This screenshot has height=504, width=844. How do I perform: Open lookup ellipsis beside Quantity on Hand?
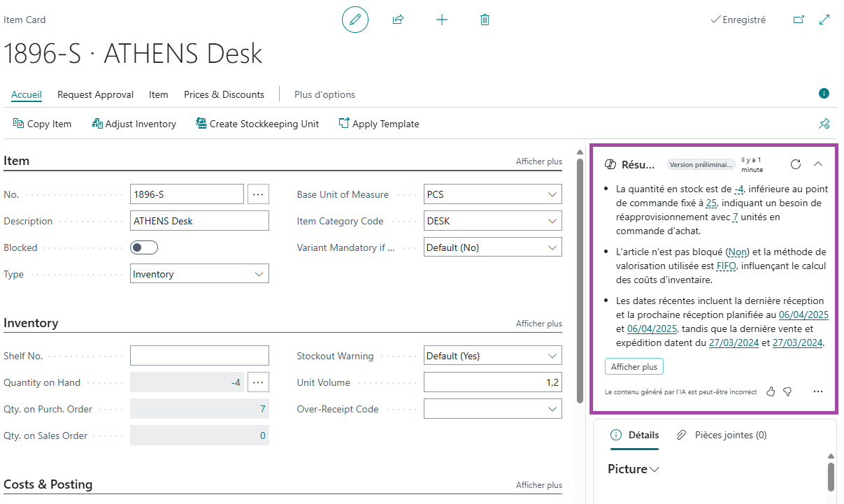(x=258, y=382)
